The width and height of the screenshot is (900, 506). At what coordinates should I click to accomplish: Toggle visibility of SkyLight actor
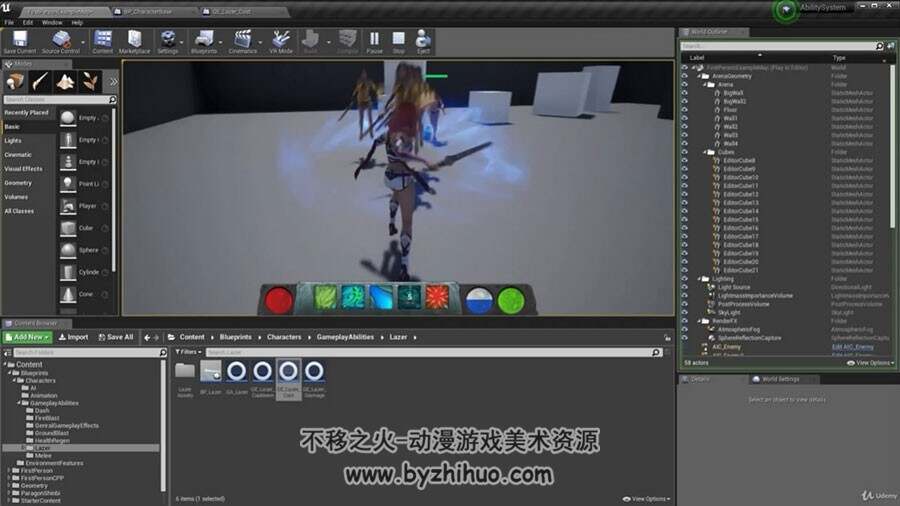point(684,313)
